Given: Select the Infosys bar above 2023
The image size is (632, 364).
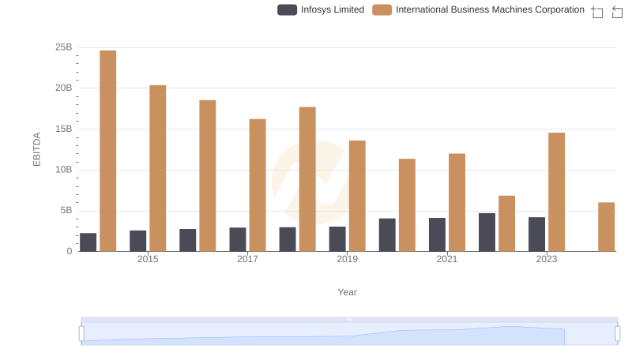Looking at the screenshot, I should pyautogui.click(x=537, y=235).
